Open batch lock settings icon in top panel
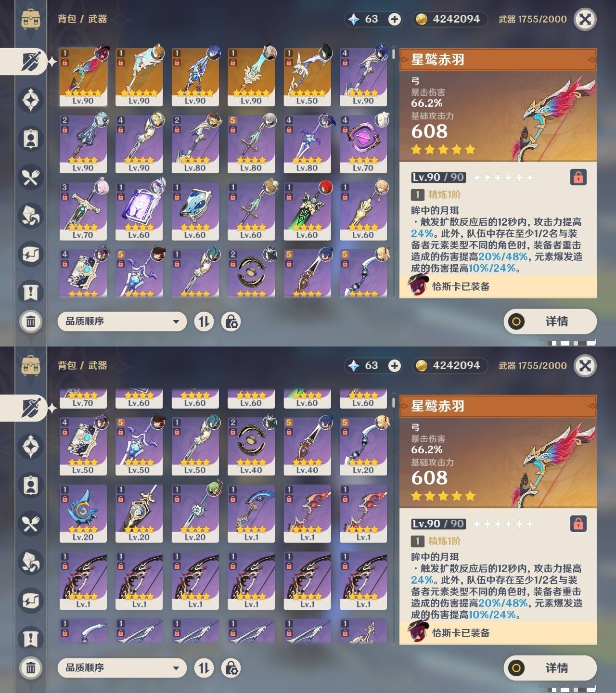 click(x=231, y=321)
